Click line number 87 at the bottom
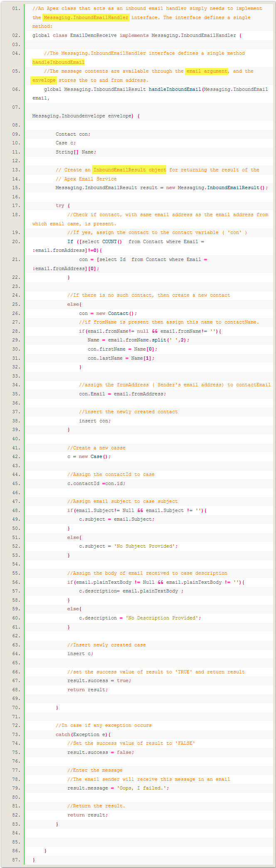Image resolution: width=276 pixels, height=868 pixels. [x=16, y=860]
